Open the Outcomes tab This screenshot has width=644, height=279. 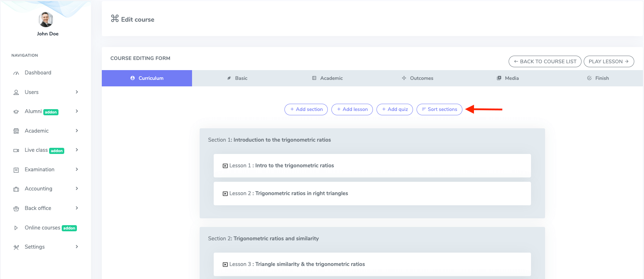(417, 78)
